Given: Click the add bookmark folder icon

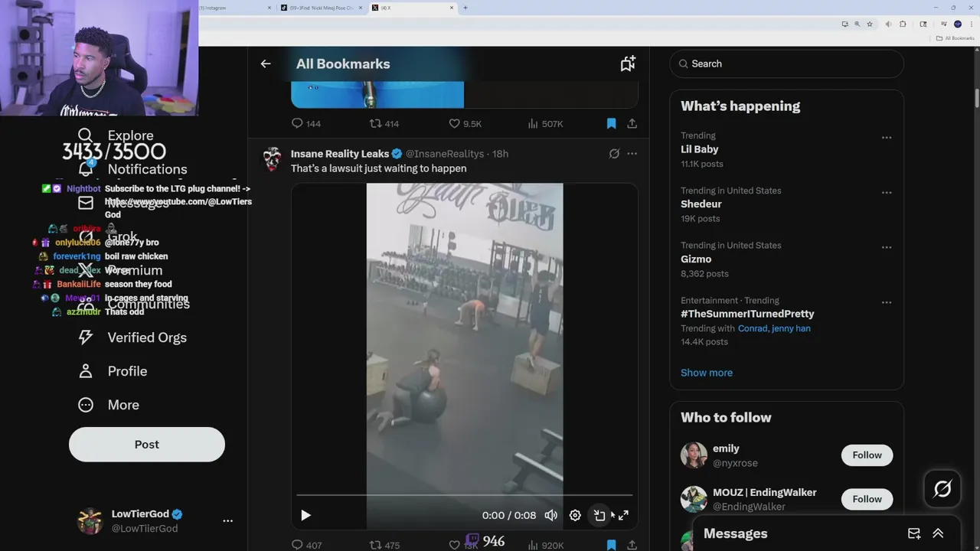Looking at the screenshot, I should (628, 64).
